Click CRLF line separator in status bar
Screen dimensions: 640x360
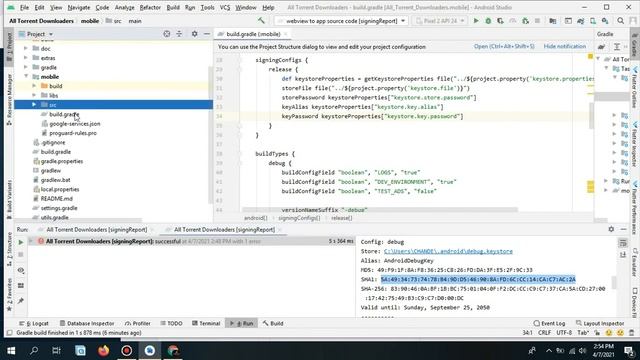[x=544, y=333]
